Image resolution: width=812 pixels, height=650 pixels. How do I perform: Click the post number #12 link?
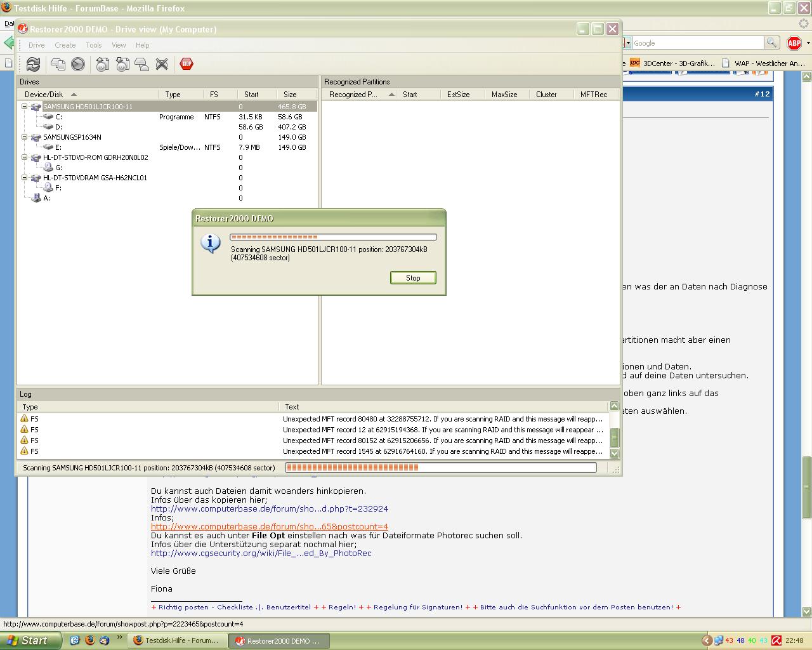762,94
